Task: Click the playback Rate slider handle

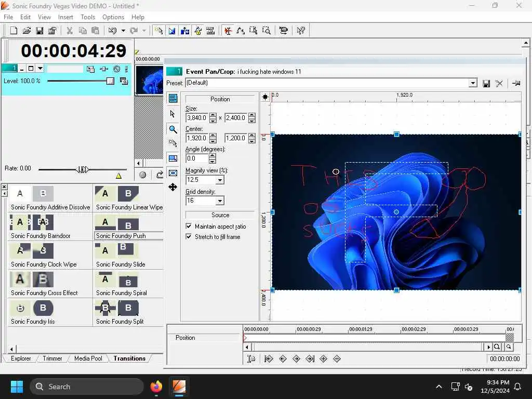Action: (83, 169)
